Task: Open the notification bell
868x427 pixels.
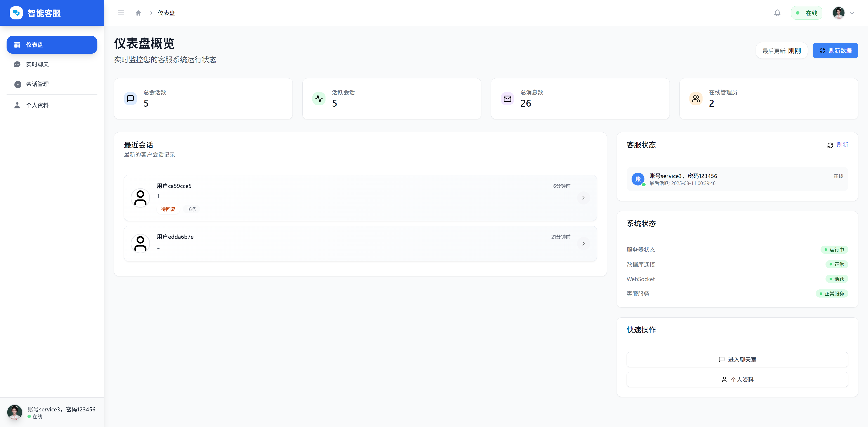Action: pos(777,13)
